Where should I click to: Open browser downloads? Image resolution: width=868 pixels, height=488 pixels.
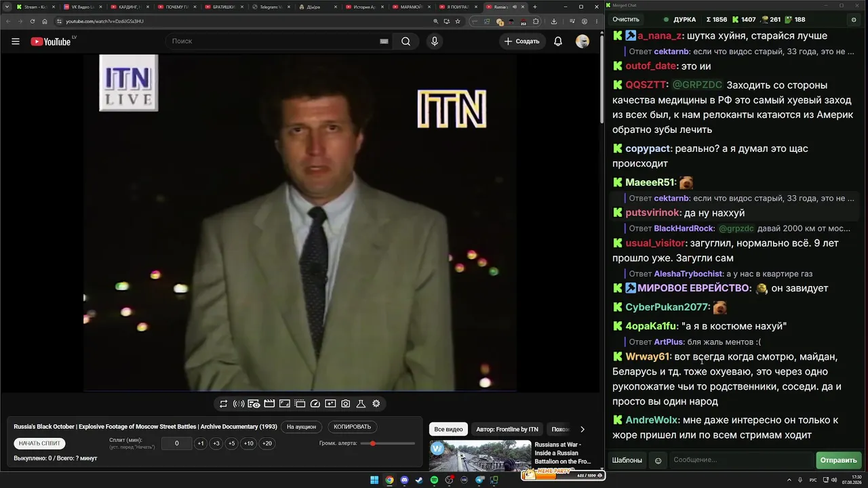(x=554, y=21)
